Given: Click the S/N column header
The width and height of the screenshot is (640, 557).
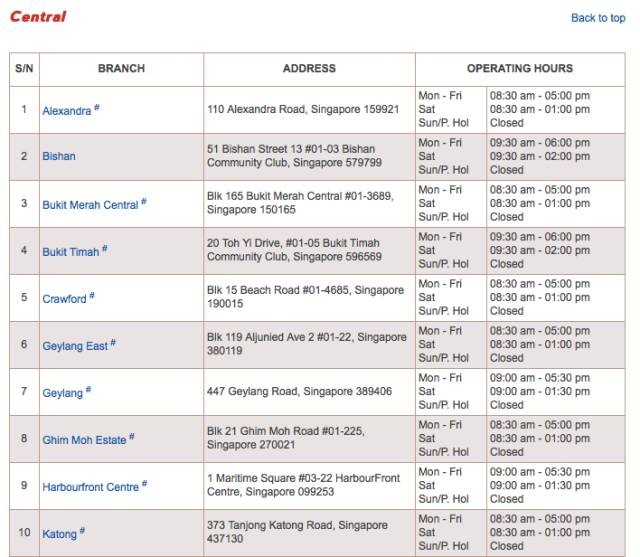Looking at the screenshot, I should pos(24,69).
